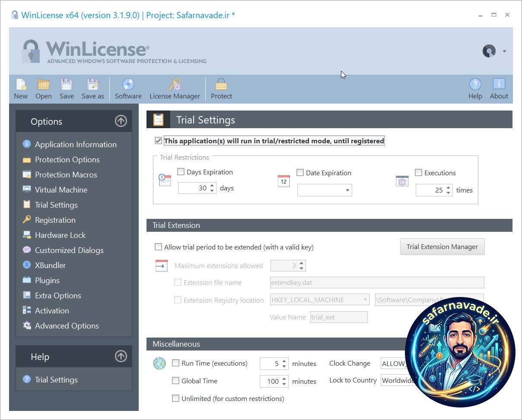Select Activation in Options list
This screenshot has width=522, height=420.
[52, 310]
